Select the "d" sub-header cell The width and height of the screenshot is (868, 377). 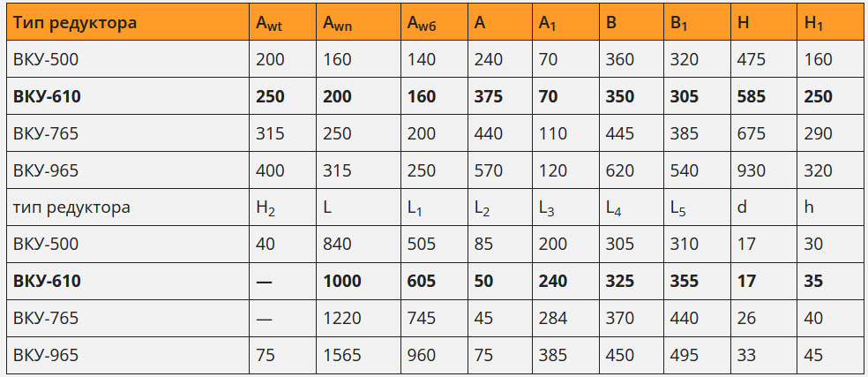point(742,207)
